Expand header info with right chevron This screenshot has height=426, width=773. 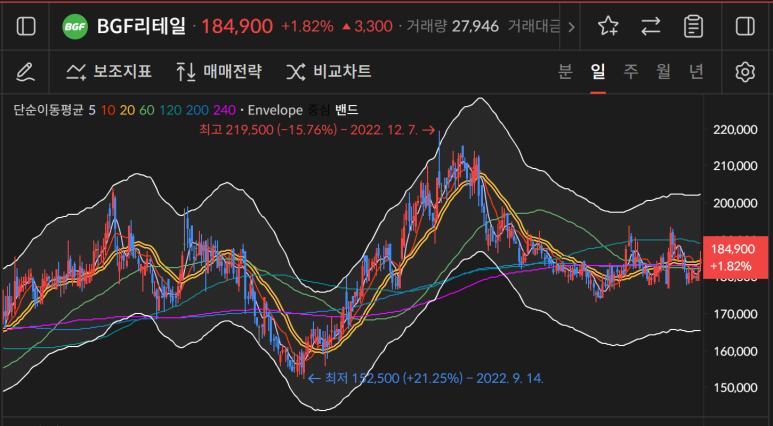pos(571,27)
